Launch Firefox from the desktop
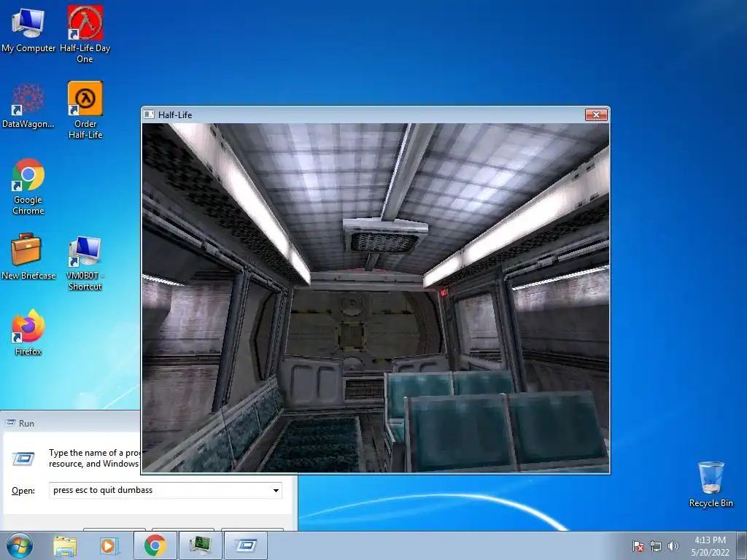The image size is (747, 560). click(x=28, y=332)
